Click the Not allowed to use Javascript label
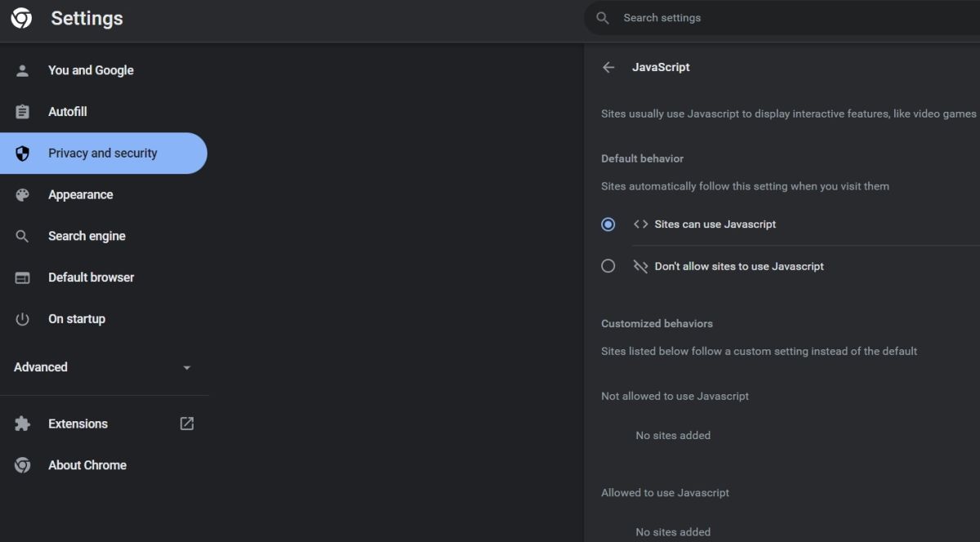 tap(675, 396)
